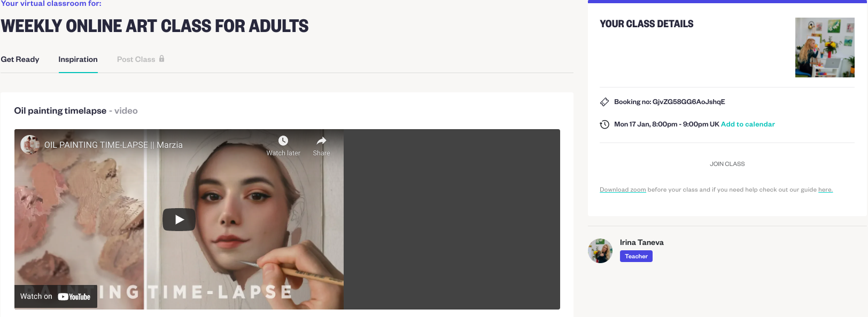This screenshot has width=868, height=317.
Task: Click the Share arrow icon on video
Action: pos(321,141)
